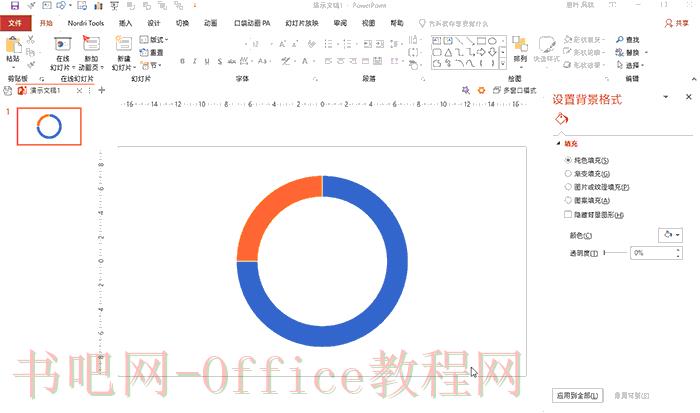The image size is (700, 413).
Task: Click the Online Slides (在线幻灯片) icon
Action: click(x=63, y=45)
